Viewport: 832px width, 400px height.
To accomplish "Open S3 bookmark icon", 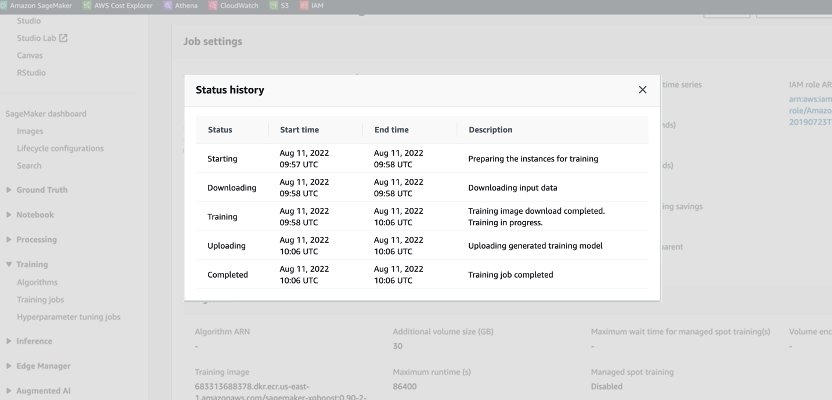I will point(273,5).
